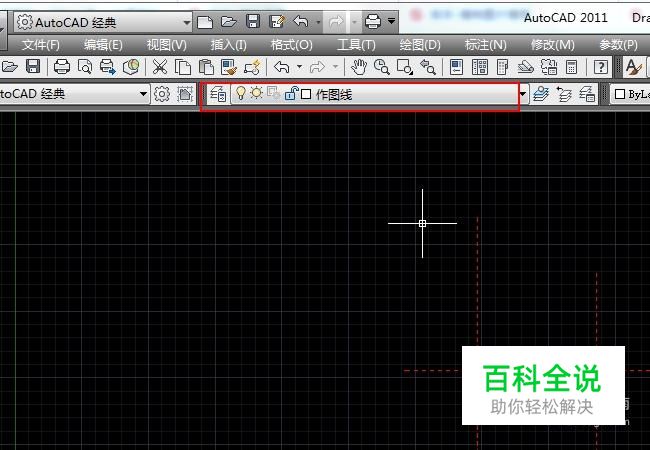650x450 pixels.
Task: Click the Publish icon
Action: click(x=108, y=67)
